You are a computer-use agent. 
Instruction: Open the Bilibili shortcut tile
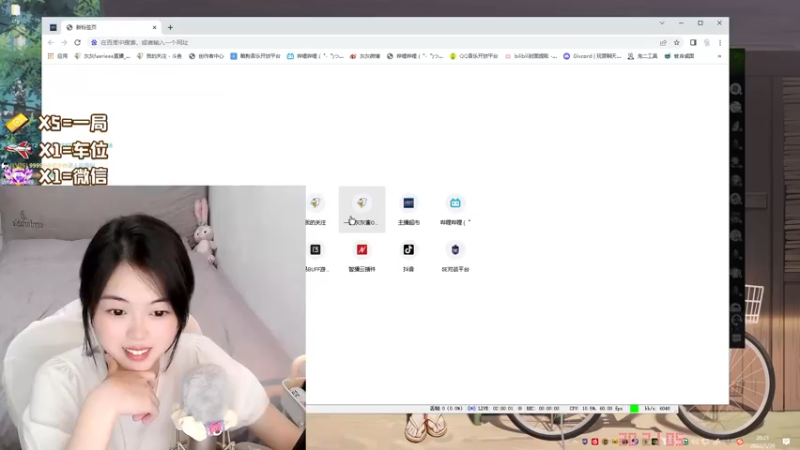455,210
